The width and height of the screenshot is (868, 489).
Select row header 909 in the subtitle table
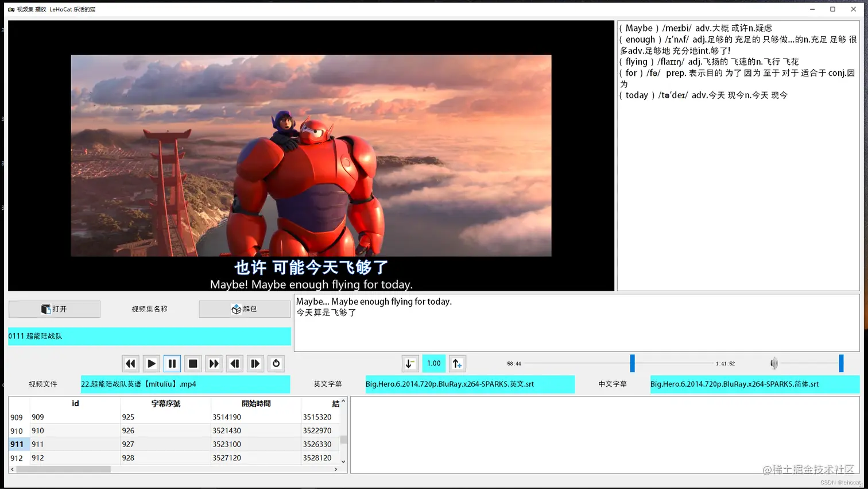pyautogui.click(x=19, y=417)
